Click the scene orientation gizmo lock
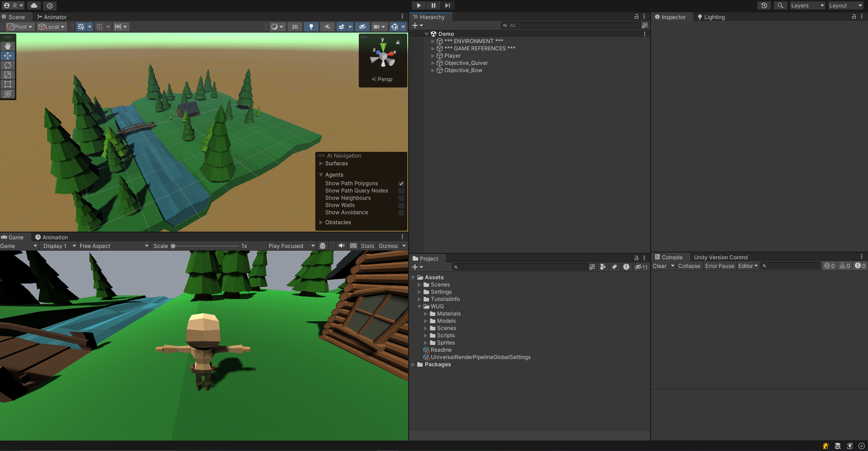Screen dimensions: 868x451 (398, 42)
